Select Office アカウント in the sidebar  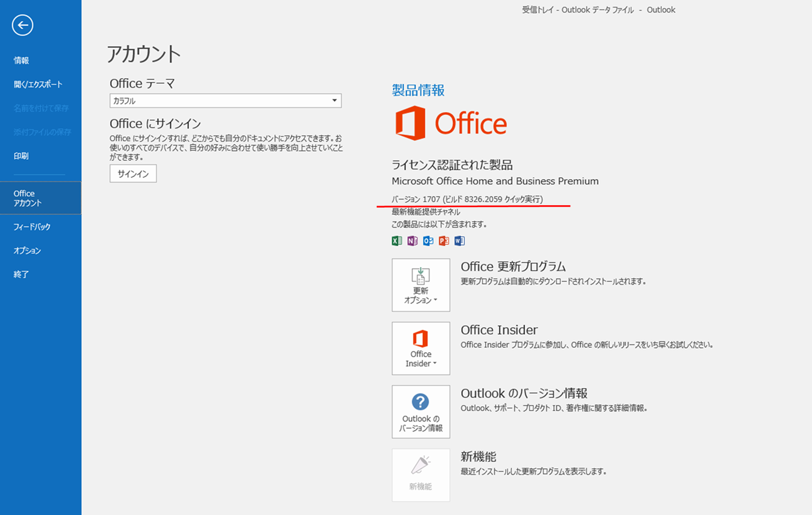[x=41, y=198]
